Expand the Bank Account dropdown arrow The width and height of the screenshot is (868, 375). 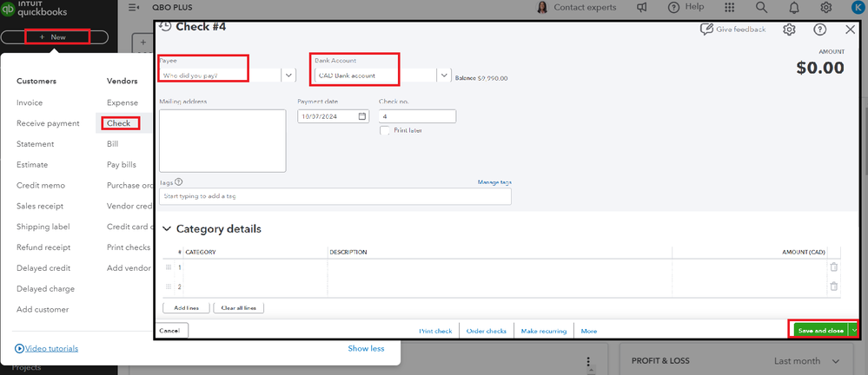444,76
